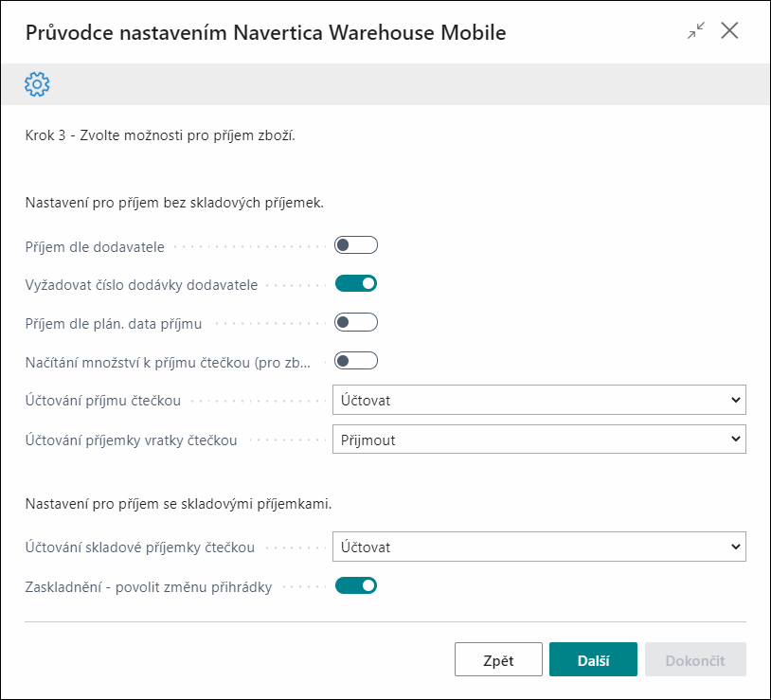Enable the Příjem dle dodavatele toggle

(x=356, y=245)
